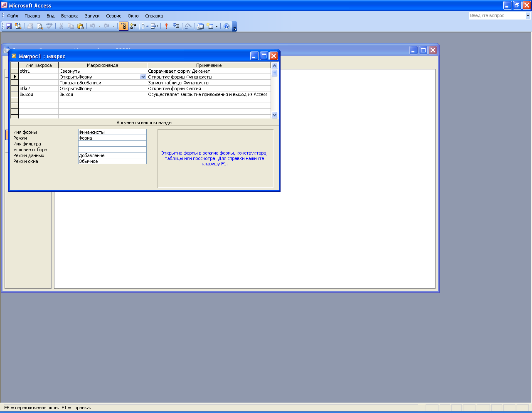This screenshot has width=532, height=413.
Task: Open the Файл menu
Action: click(x=13, y=16)
